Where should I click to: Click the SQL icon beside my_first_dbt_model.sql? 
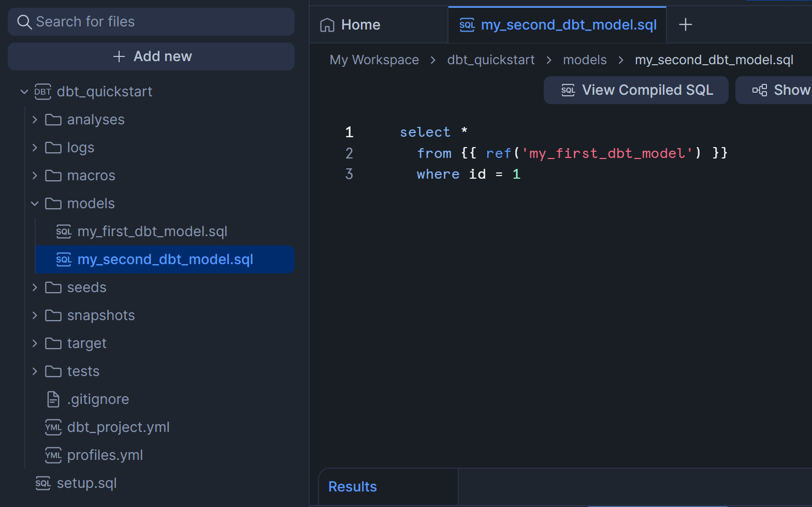point(64,231)
